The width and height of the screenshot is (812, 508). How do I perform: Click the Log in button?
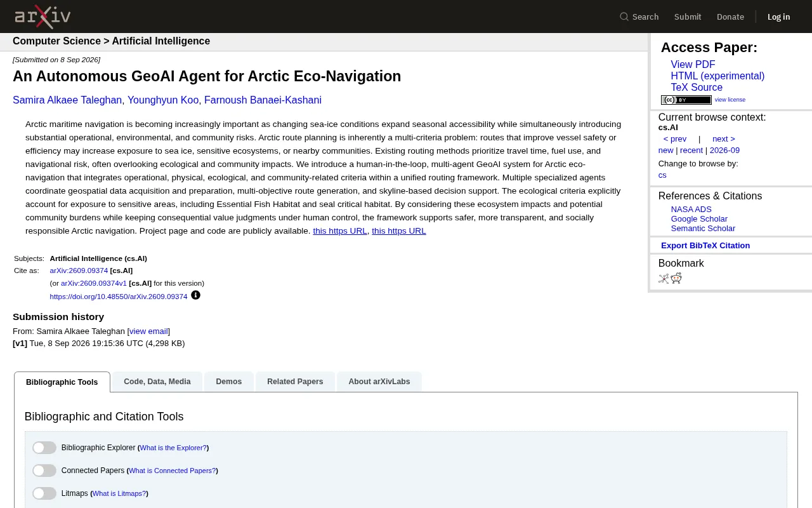coord(778,17)
